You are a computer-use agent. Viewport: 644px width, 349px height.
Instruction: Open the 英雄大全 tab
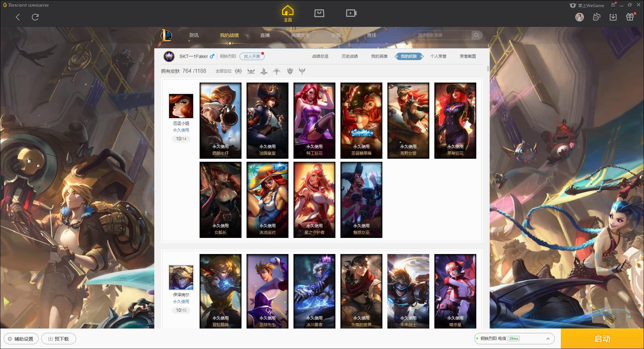[301, 35]
